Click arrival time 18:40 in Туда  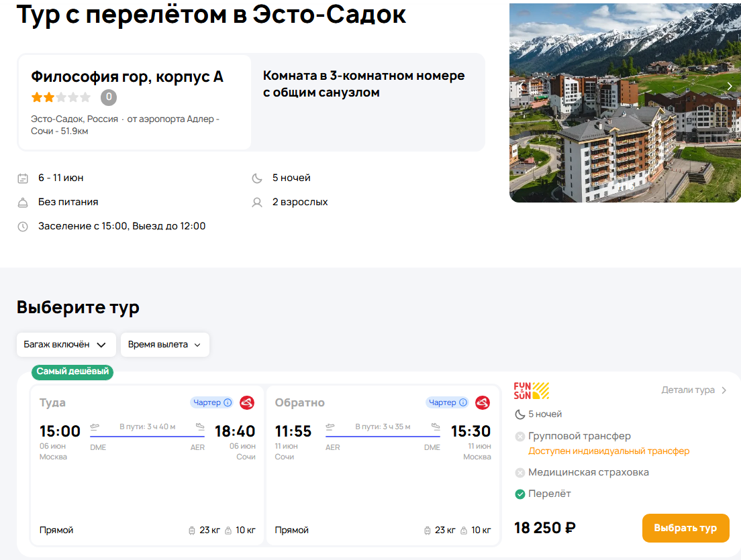(235, 431)
